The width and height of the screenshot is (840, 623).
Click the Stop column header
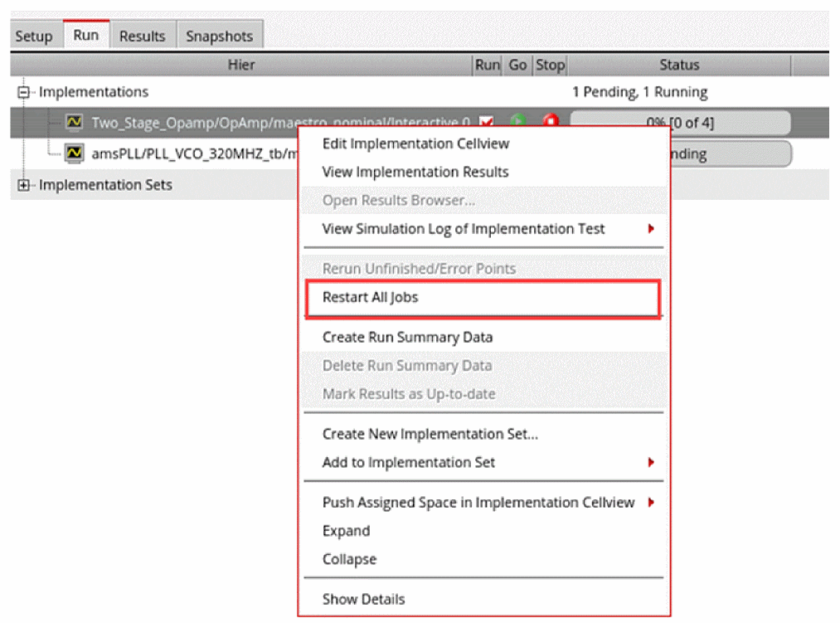[x=550, y=65]
